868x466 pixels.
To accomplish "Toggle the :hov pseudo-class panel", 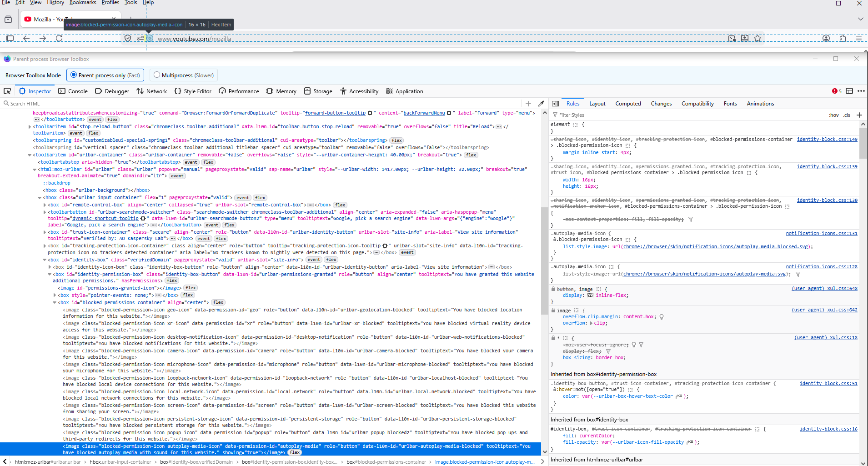I will coord(833,115).
